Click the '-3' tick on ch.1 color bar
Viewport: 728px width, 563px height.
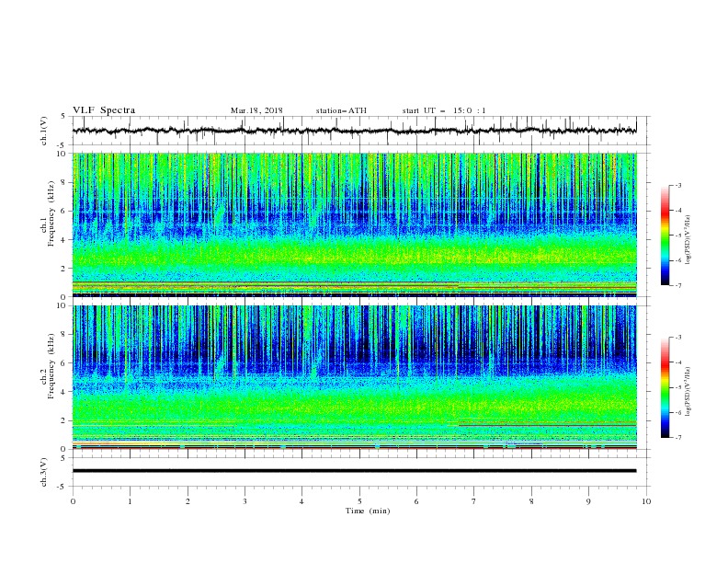677,185
